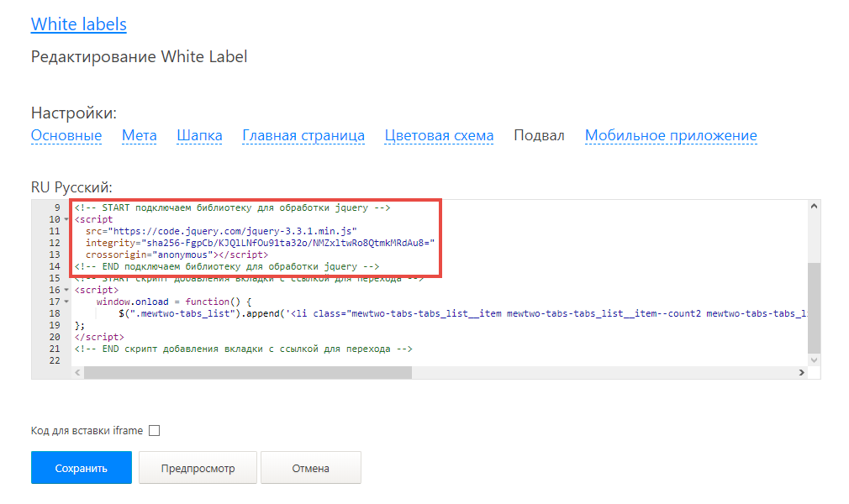Switch to the Мета settings tab
This screenshot has height=504, width=849.
(140, 135)
